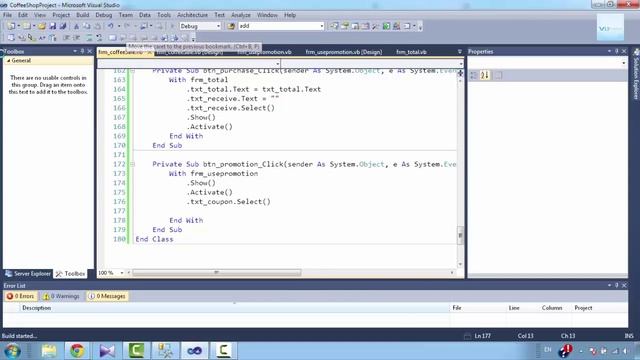Viewport: 640px width, 360px height.
Task: Click the Property Pages icon in Properties
Action: 498,75
